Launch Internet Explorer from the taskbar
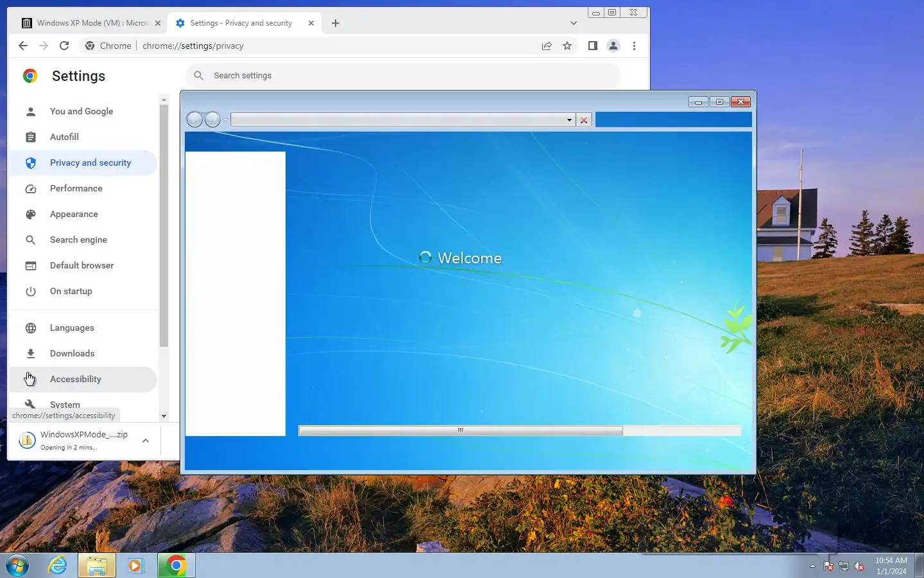 (x=58, y=565)
